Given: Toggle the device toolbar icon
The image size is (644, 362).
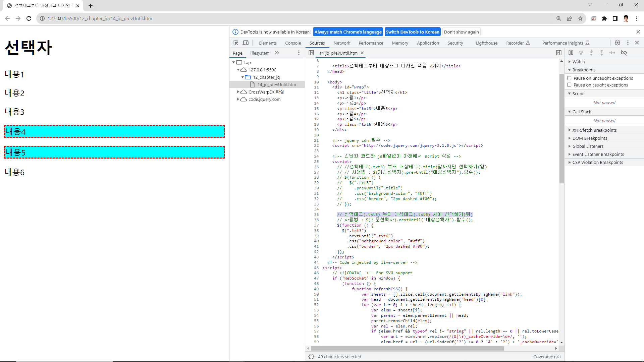Looking at the screenshot, I should 246,43.
